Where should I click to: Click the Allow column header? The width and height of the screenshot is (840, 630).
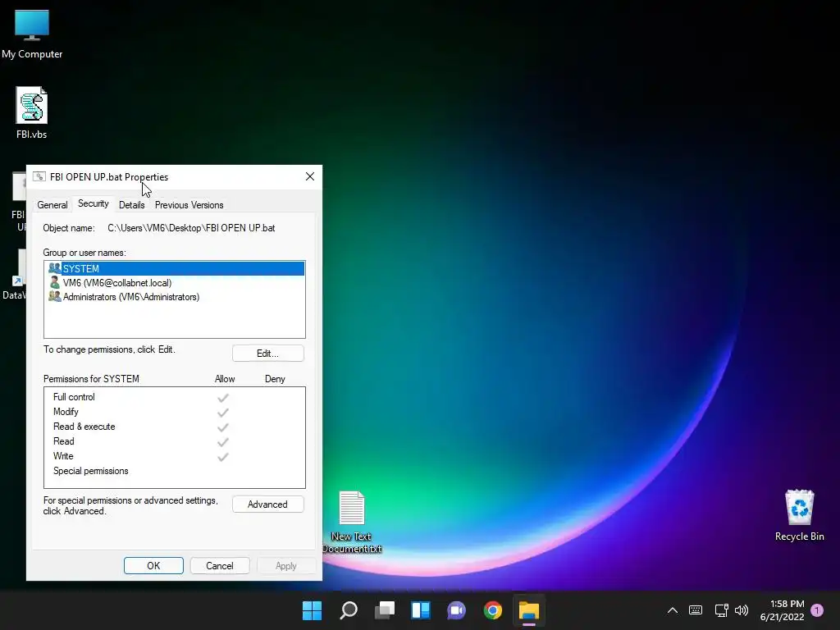point(225,379)
